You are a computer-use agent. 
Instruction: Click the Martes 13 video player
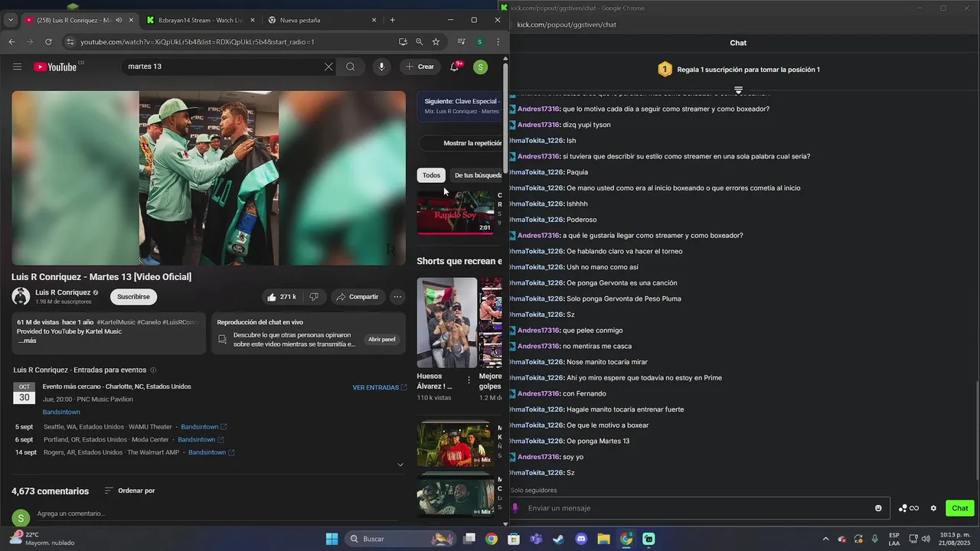pos(208,178)
